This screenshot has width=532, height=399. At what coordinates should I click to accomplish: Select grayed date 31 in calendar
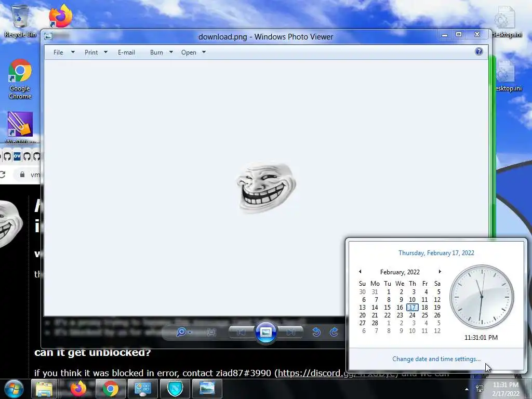click(375, 292)
